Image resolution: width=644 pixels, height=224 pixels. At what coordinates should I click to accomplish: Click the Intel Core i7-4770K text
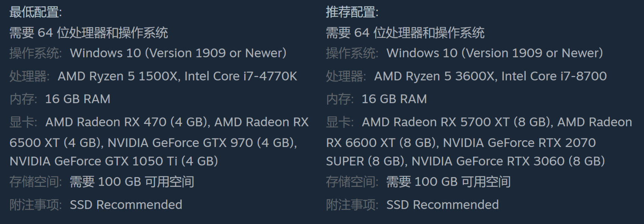click(x=241, y=76)
